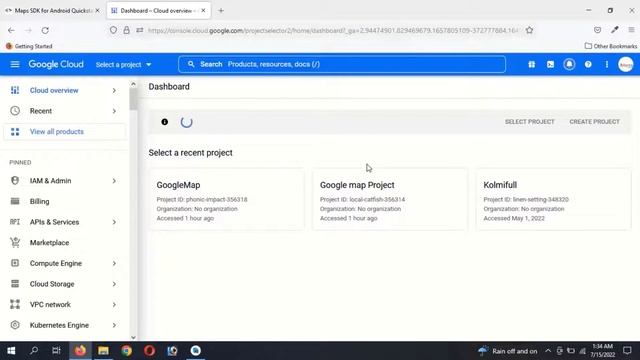
Task: Click the info icon in dashboard banner
Action: coord(164,122)
